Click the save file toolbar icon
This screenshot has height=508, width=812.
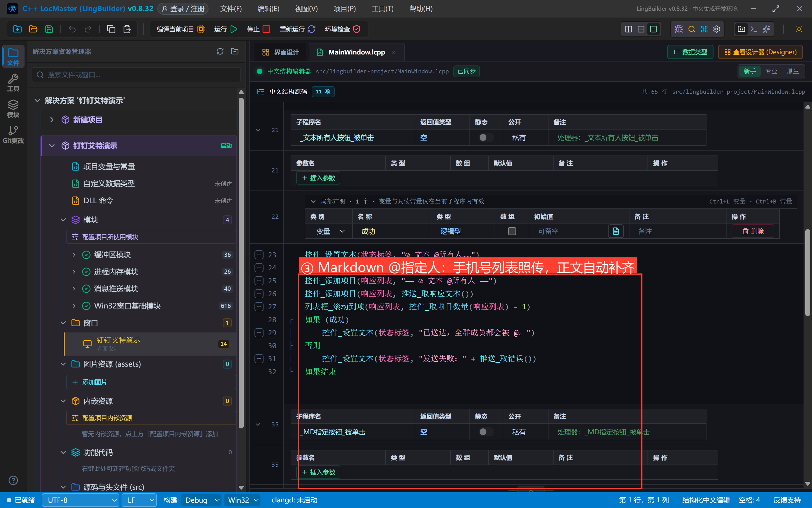(x=49, y=29)
